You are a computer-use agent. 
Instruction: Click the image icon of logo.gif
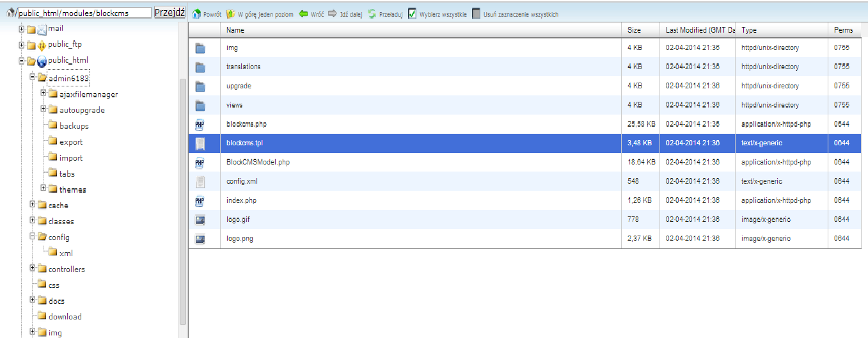200,220
